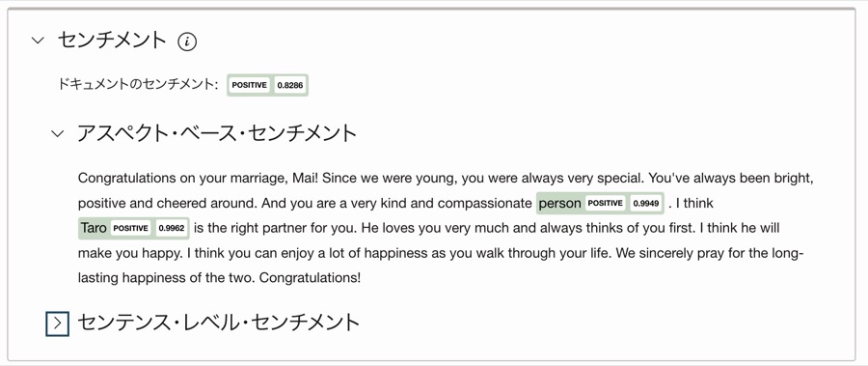Collapse the センチメント section chevron
This screenshot has width=868, height=366.
click(38, 41)
